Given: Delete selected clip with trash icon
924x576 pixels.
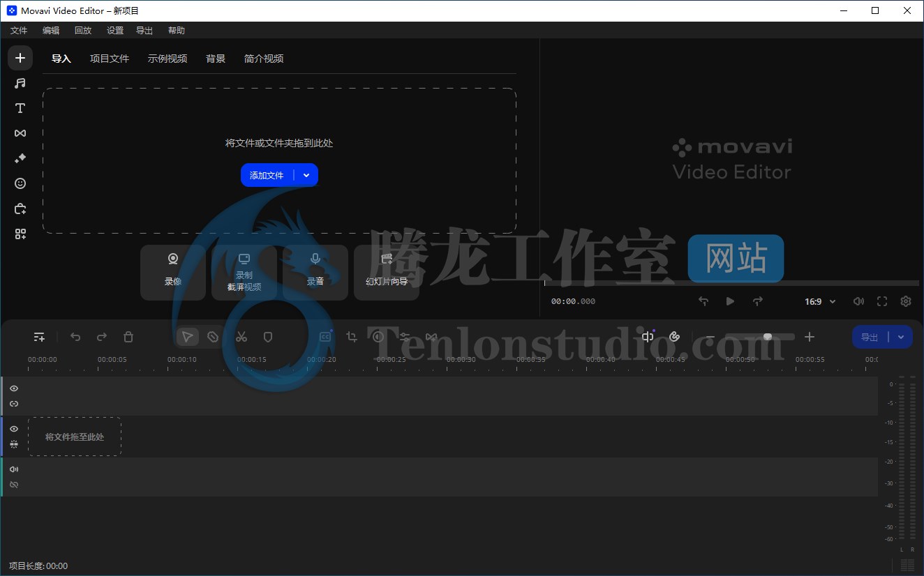Looking at the screenshot, I should tap(128, 337).
